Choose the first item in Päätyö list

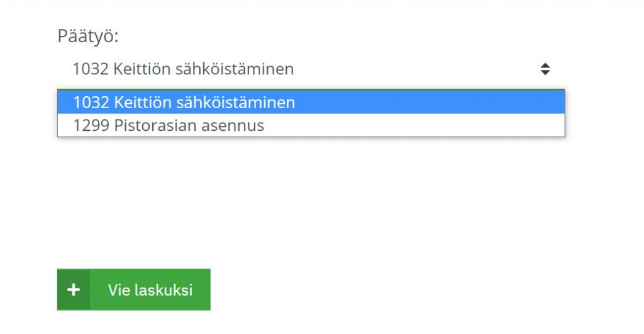click(311, 102)
